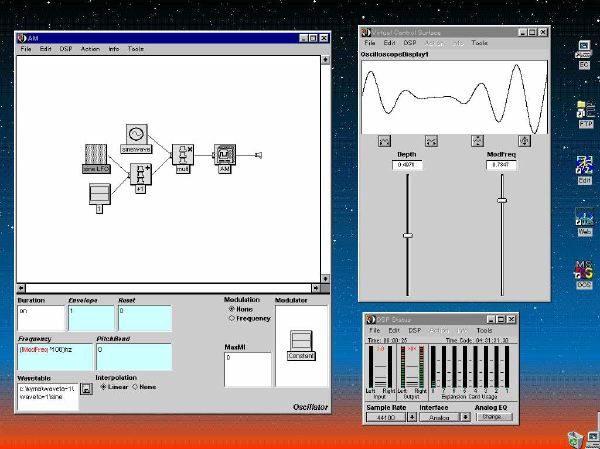Click the signal flow scroll left arrow
This screenshot has width=600, height=449.
[x=21, y=288]
